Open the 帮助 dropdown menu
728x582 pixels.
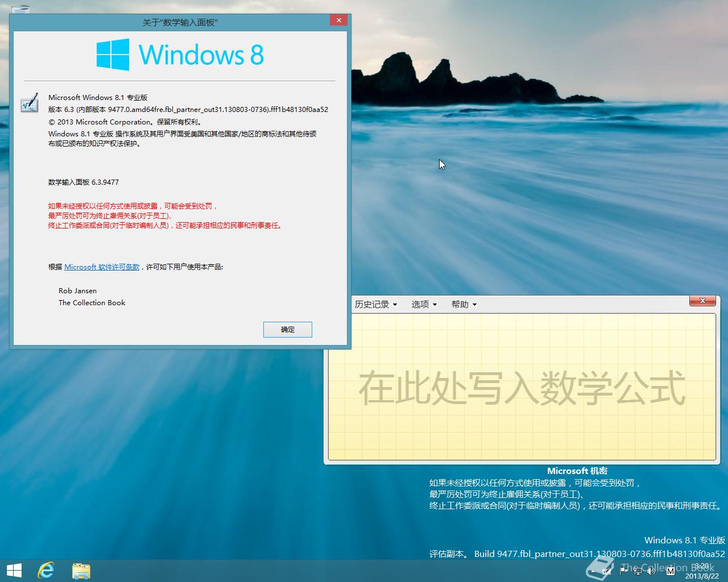(x=464, y=305)
